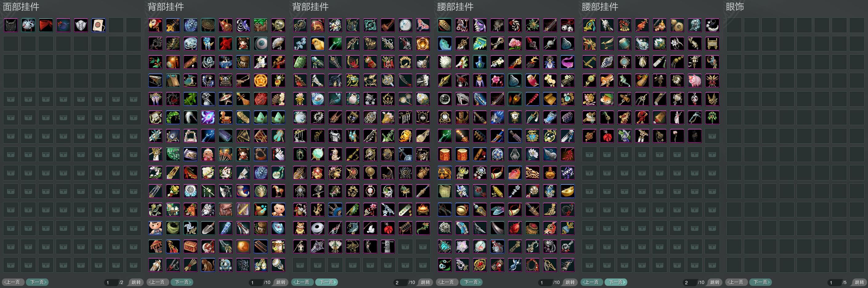Select the bullseye target paper face accessory
Image resolution: width=868 pixels, height=288 pixels.
[98, 25]
